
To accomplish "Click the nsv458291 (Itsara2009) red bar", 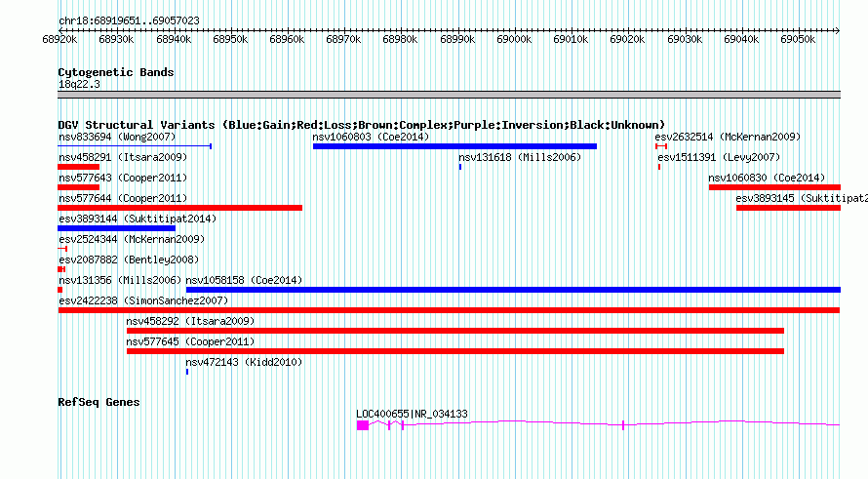I will [79, 167].
